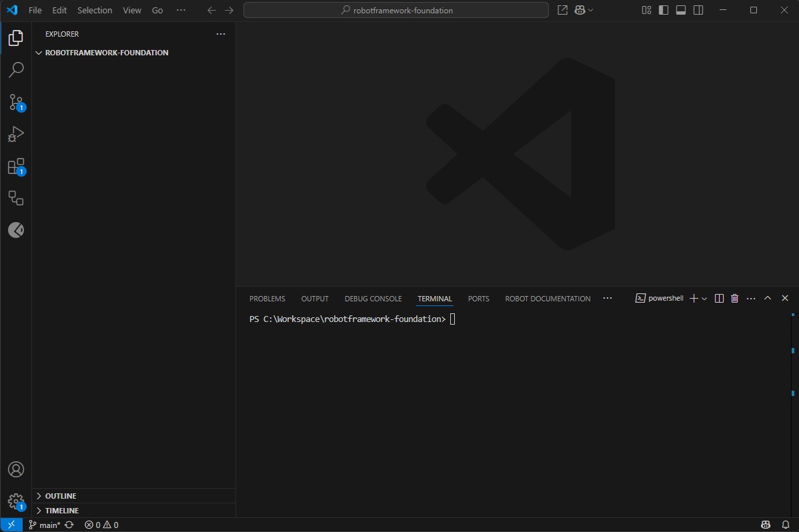Open the Accounts menu icon
Viewport: 799px width, 532px height.
16,469
